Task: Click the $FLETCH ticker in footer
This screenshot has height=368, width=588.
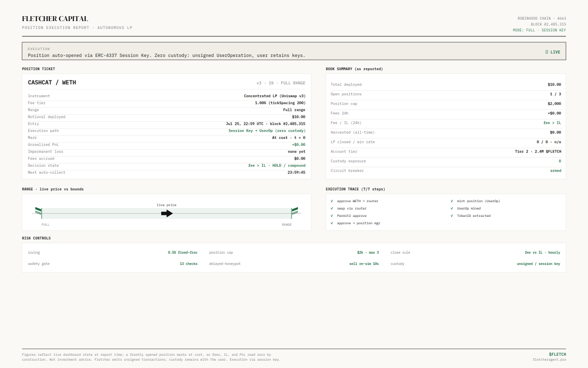Action: point(558,354)
